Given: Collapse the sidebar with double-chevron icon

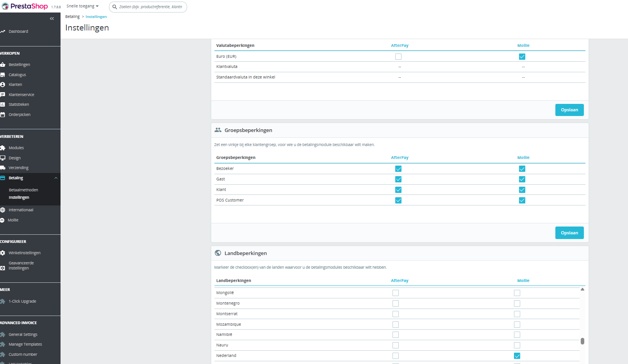Looking at the screenshot, I should [52, 19].
